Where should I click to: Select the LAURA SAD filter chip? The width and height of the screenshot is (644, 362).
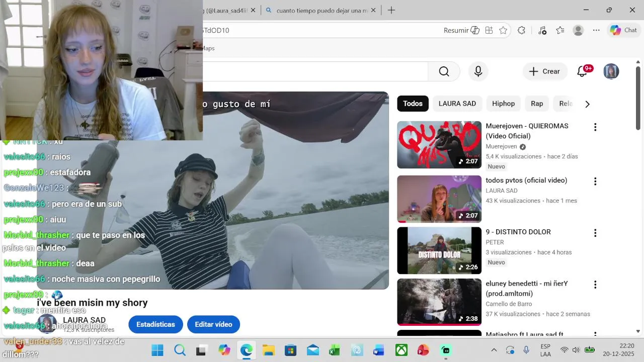click(x=457, y=104)
